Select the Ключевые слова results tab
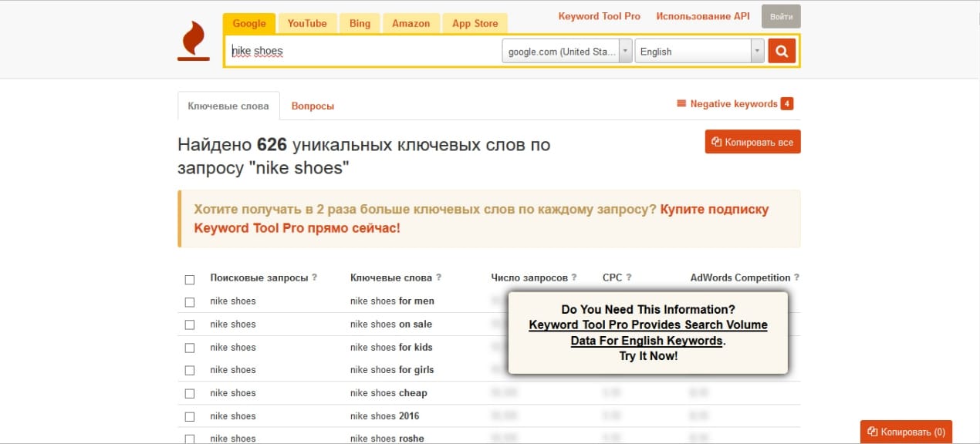The height and width of the screenshot is (444, 980). click(x=228, y=106)
